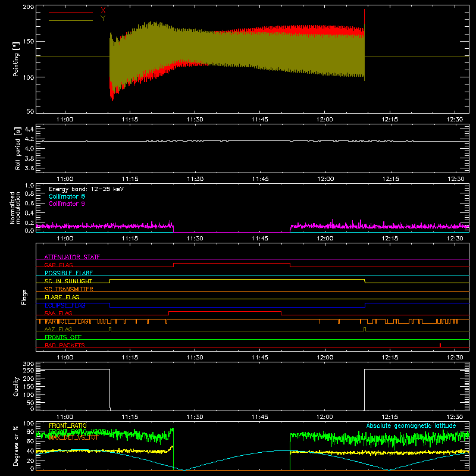Click the FRONTS_OFF flag label
Image resolution: width=476 pixels, height=476 pixels.
click(63, 337)
